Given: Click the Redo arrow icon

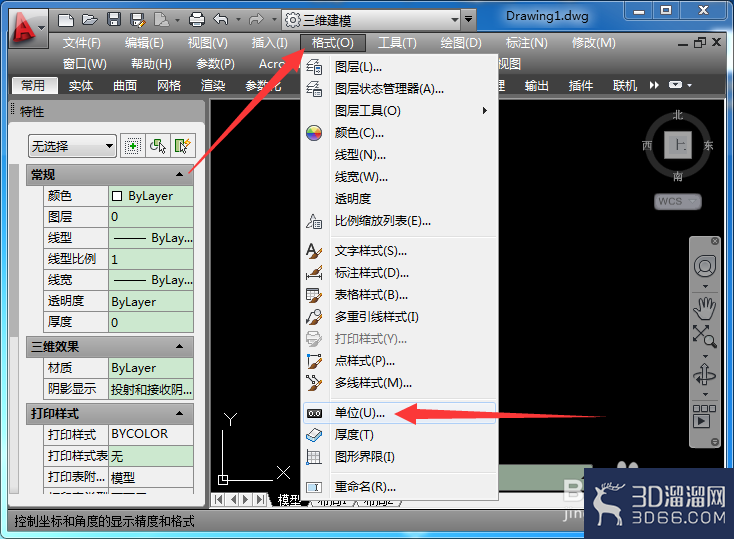Looking at the screenshot, I should pyautogui.click(x=256, y=20).
